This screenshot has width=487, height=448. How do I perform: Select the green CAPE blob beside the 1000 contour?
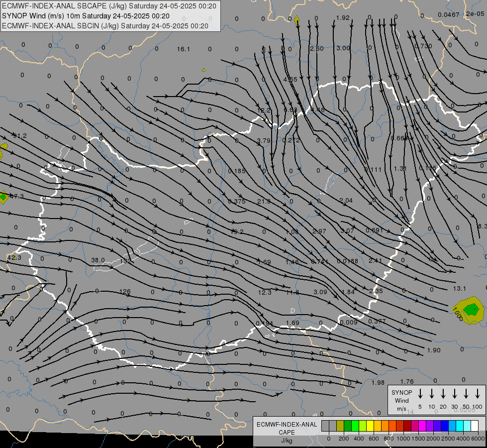coord(472,309)
